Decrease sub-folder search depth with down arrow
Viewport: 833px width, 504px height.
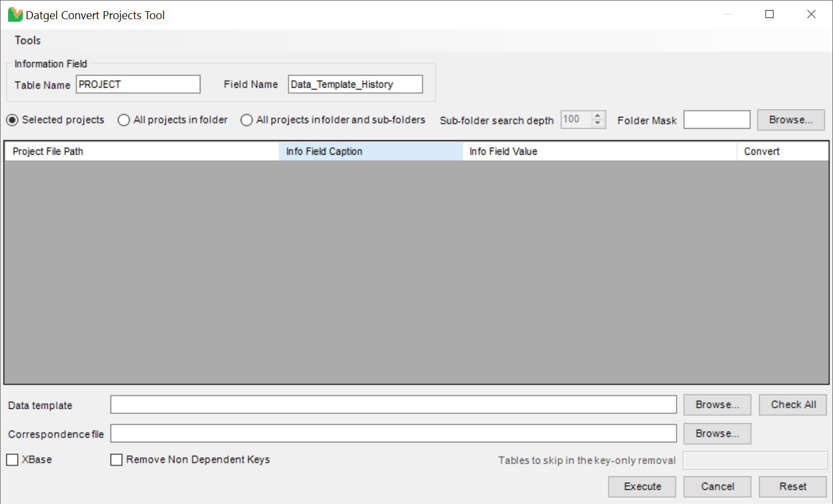point(598,123)
